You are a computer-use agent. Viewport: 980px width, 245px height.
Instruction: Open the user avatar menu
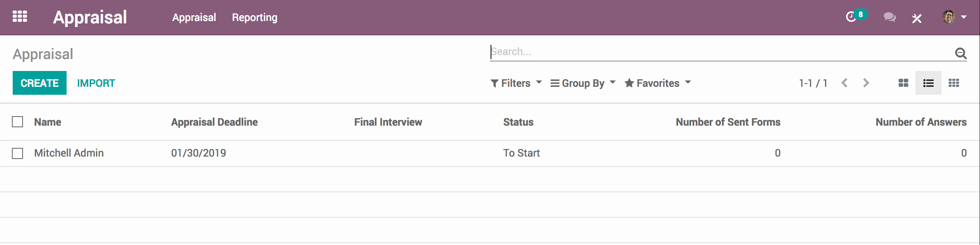(954, 17)
